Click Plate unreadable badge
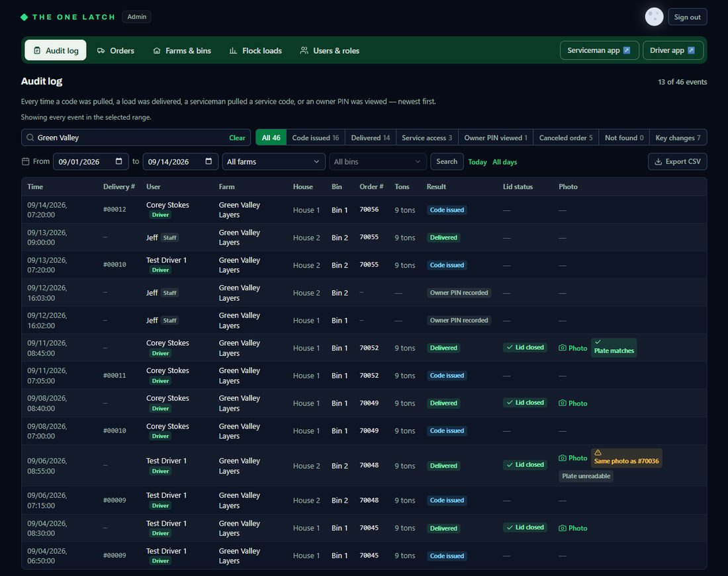Image resolution: width=728 pixels, height=576 pixels. click(586, 476)
